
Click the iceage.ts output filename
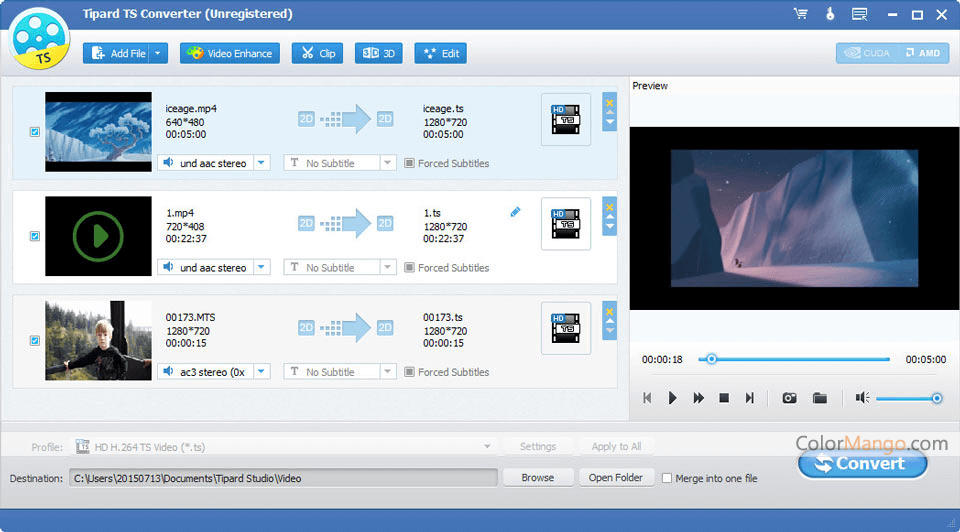click(x=443, y=108)
